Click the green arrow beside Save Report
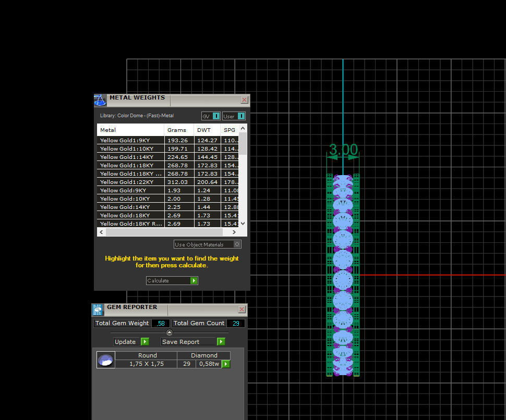Viewport: 506px width, 420px height. [221, 342]
